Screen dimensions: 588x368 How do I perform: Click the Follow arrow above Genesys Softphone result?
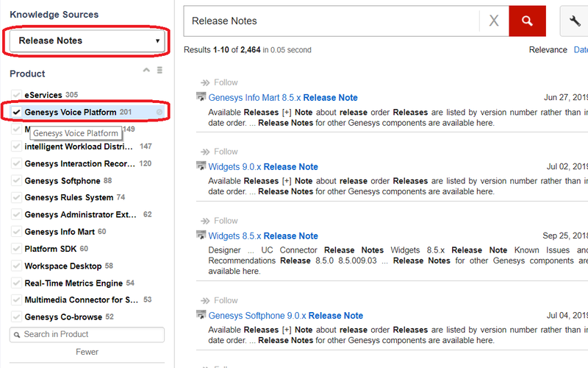(x=205, y=300)
